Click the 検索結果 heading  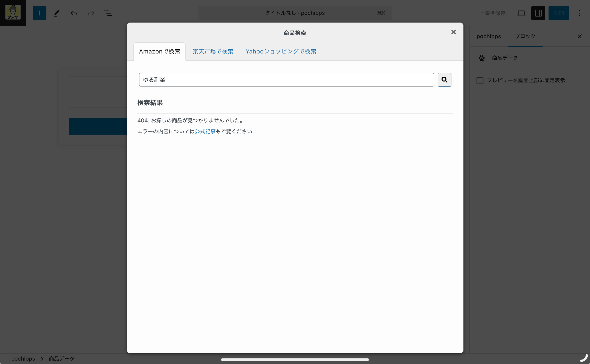point(150,103)
